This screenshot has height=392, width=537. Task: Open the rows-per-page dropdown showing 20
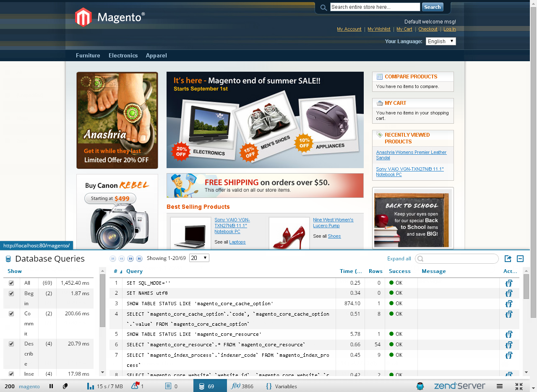(x=199, y=258)
